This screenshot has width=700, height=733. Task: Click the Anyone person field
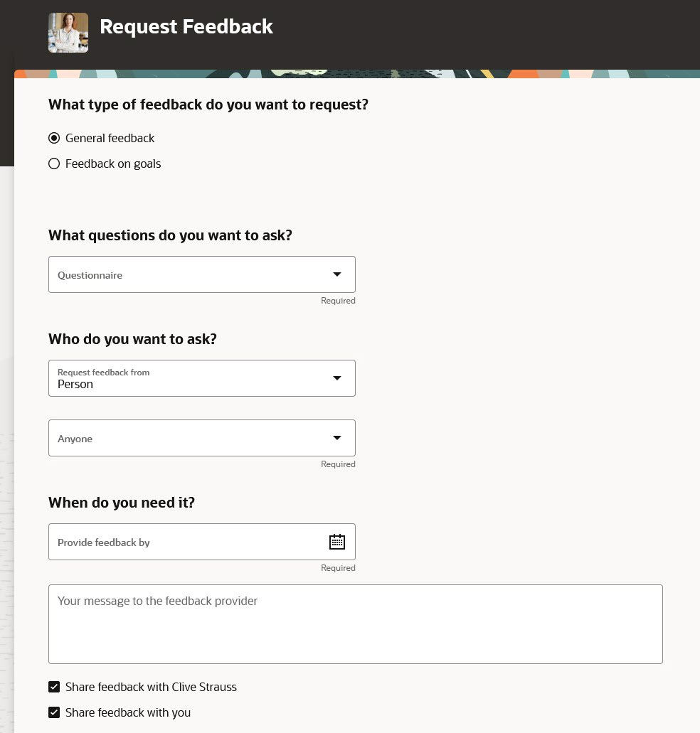coord(202,438)
